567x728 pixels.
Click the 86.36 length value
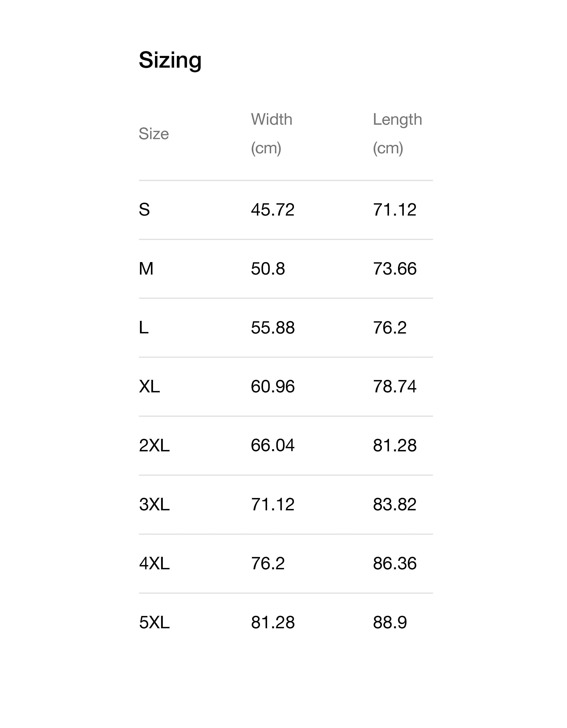pos(394,563)
